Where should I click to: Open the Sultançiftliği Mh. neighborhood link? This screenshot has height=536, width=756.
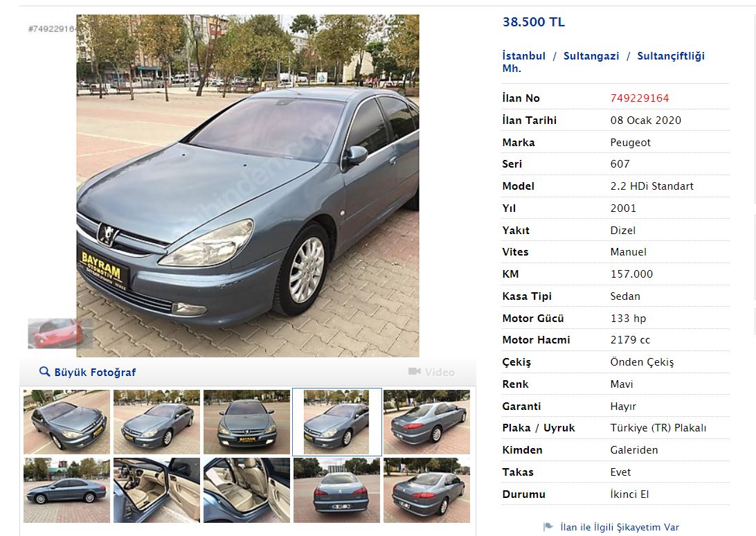(604, 62)
